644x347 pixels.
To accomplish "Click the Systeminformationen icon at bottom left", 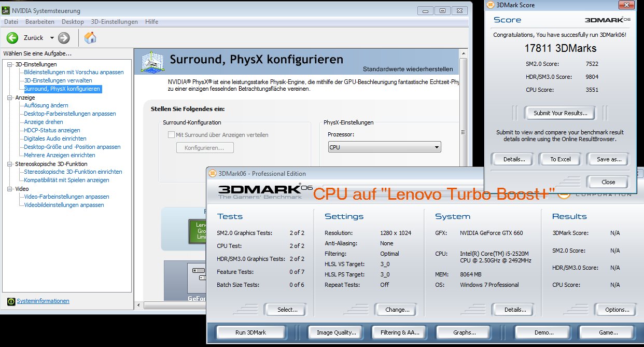I will [11, 301].
